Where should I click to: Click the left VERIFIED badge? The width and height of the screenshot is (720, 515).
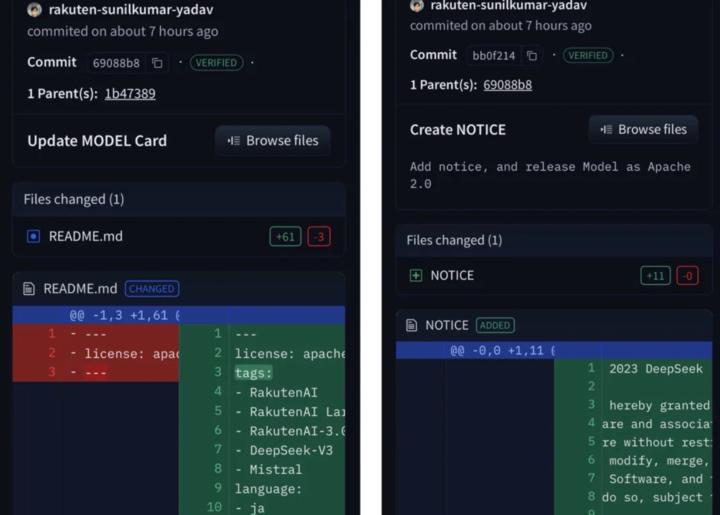point(216,63)
